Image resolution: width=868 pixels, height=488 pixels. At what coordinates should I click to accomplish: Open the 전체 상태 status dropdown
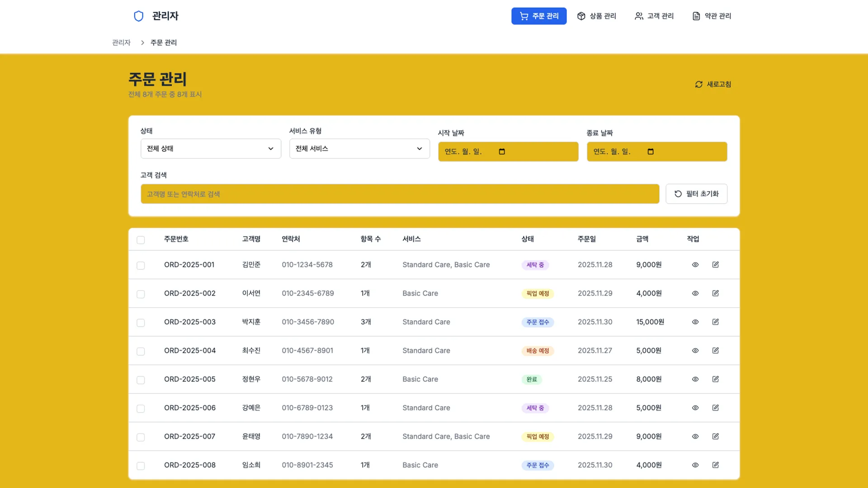click(x=211, y=149)
